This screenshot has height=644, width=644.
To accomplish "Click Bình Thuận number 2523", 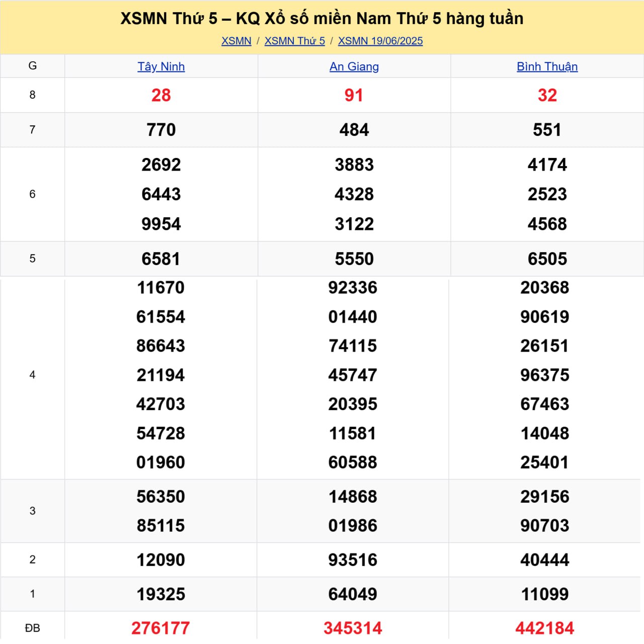I will 547,194.
